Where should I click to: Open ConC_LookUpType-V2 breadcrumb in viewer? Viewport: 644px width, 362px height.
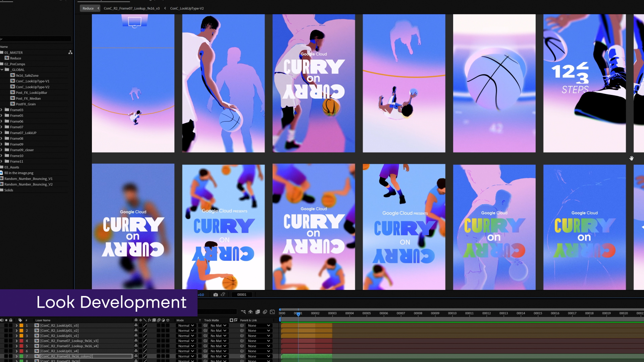click(x=187, y=8)
